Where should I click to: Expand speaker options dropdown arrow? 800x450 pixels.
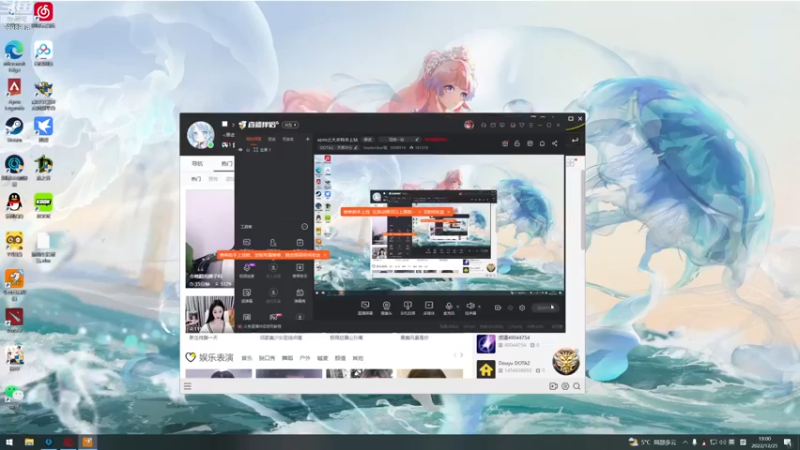point(479,307)
